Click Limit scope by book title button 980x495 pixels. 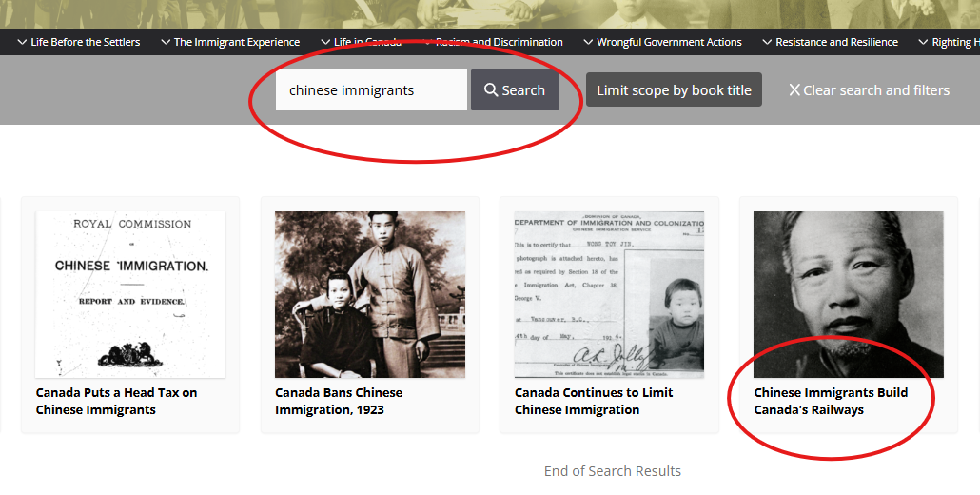click(x=674, y=90)
